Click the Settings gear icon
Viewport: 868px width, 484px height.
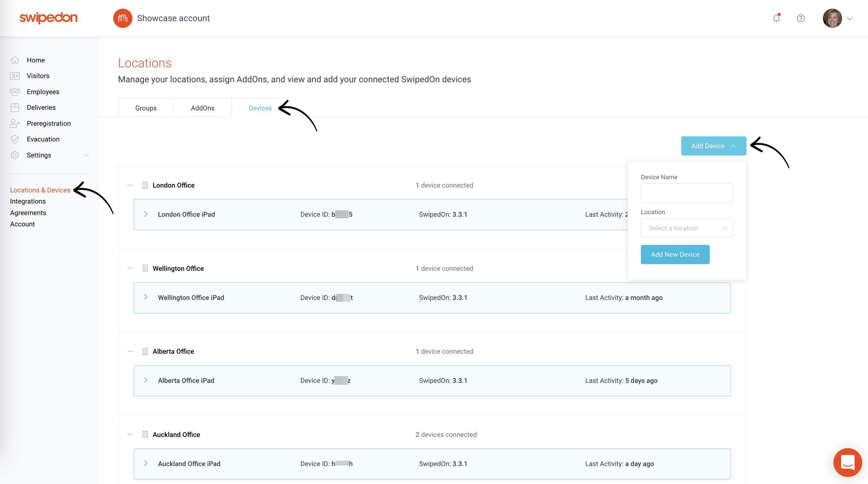click(x=15, y=155)
